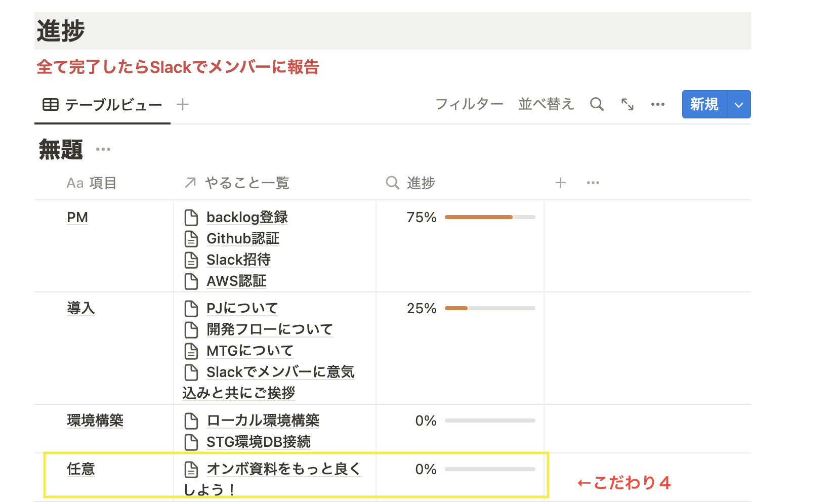Click the search magnifier icon in toolbar
The image size is (834, 504).
597,104
